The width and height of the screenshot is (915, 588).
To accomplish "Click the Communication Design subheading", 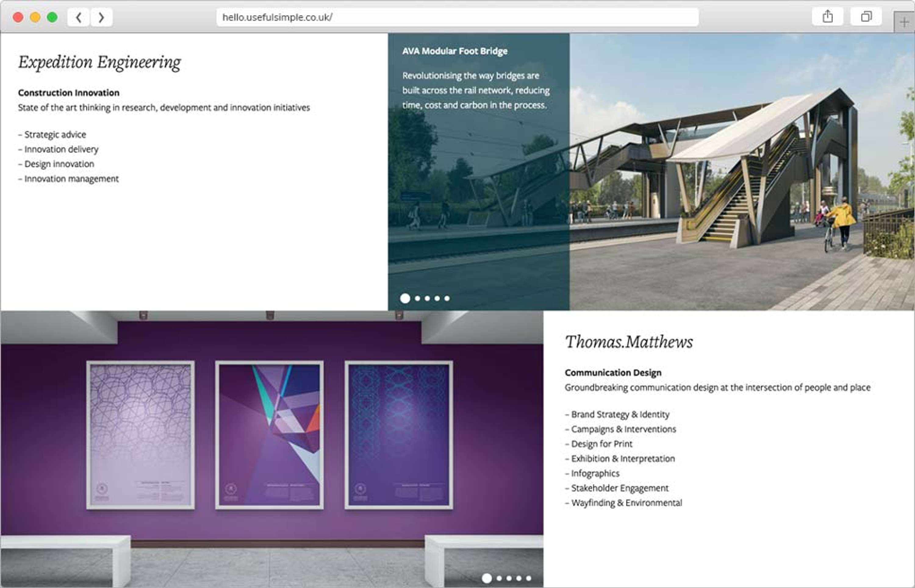I will 613,373.
